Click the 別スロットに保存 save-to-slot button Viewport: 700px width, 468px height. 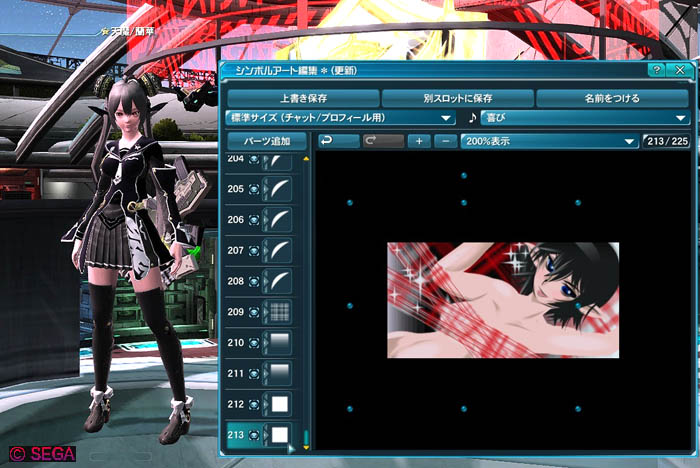click(458, 98)
